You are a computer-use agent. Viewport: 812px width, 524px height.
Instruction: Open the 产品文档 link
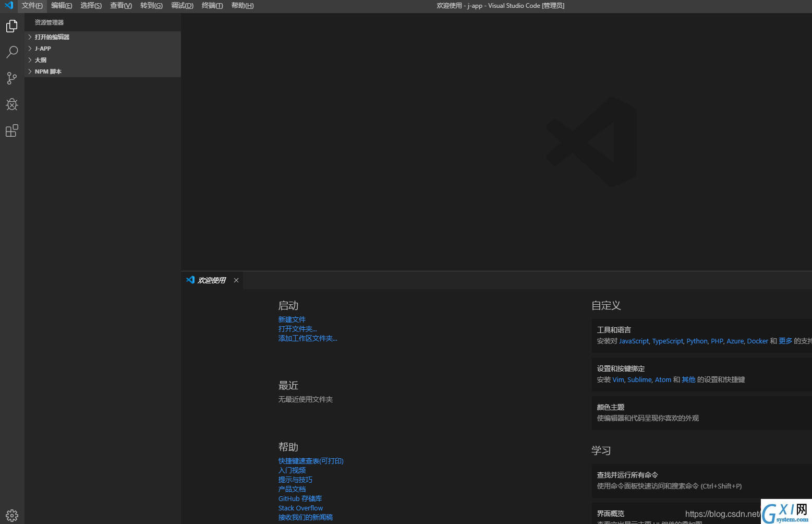coord(292,489)
